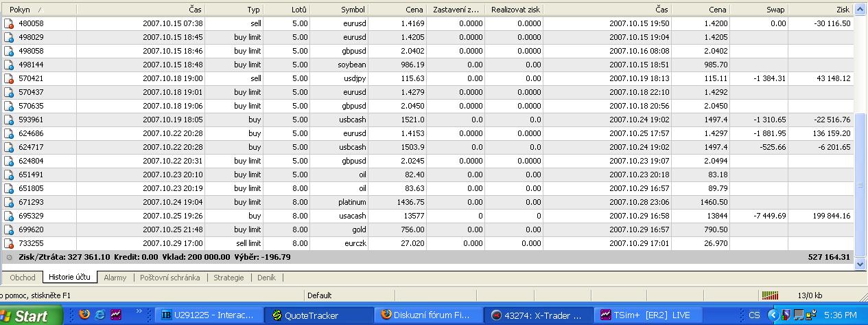Click the order icon for order 695329
The width and height of the screenshot is (868, 325).
[x=9, y=216]
